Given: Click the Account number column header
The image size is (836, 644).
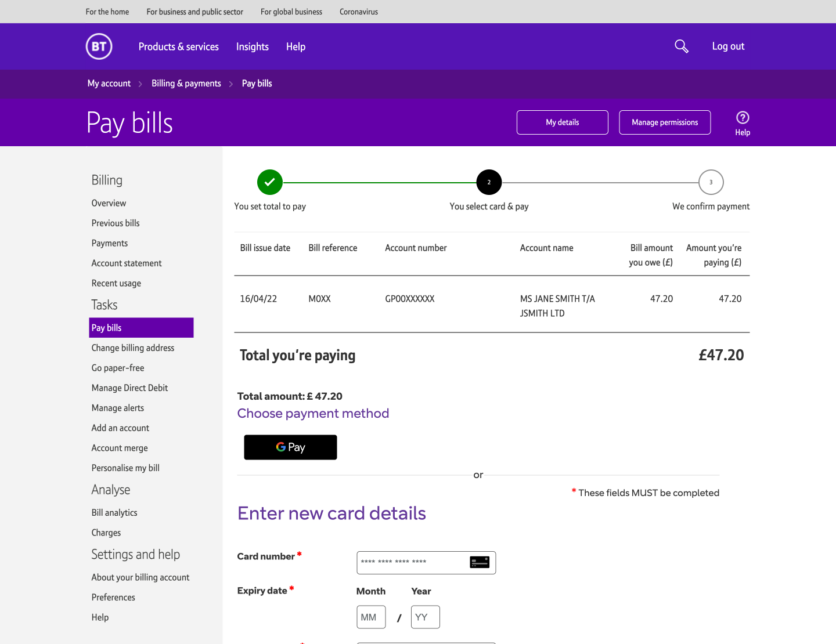Looking at the screenshot, I should click(x=416, y=248).
